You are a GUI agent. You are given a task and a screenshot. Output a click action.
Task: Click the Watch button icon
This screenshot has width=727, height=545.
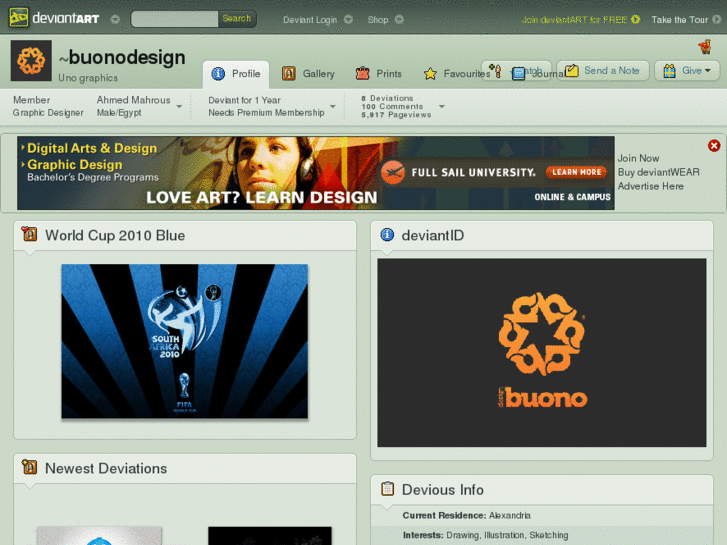tap(495, 71)
